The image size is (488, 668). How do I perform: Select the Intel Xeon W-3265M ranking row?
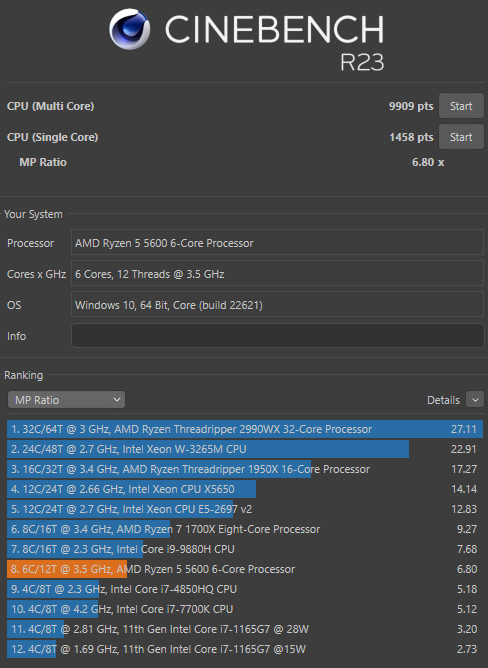click(245, 449)
